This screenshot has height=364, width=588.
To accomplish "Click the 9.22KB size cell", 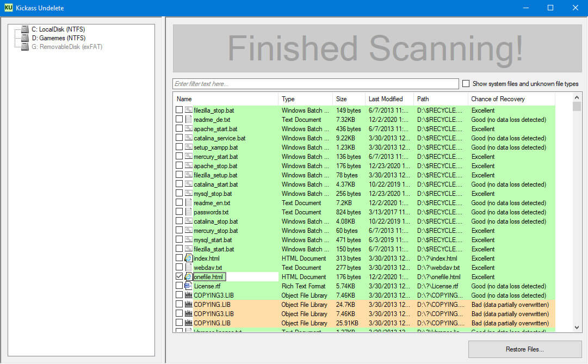I will [x=345, y=138].
